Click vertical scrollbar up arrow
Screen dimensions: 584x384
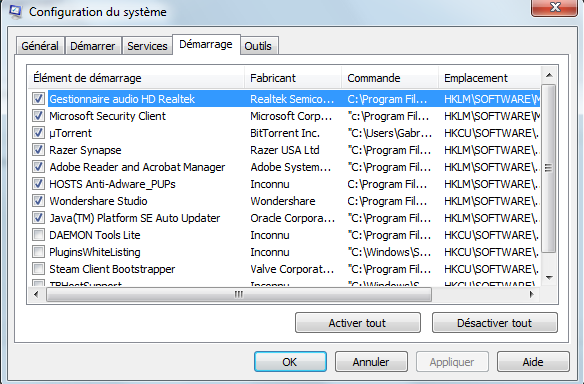click(x=549, y=76)
